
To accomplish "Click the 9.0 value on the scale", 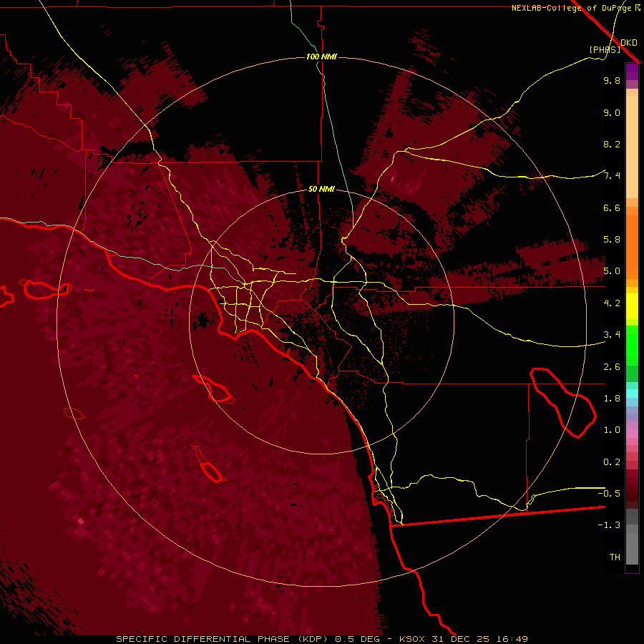I will (612, 112).
